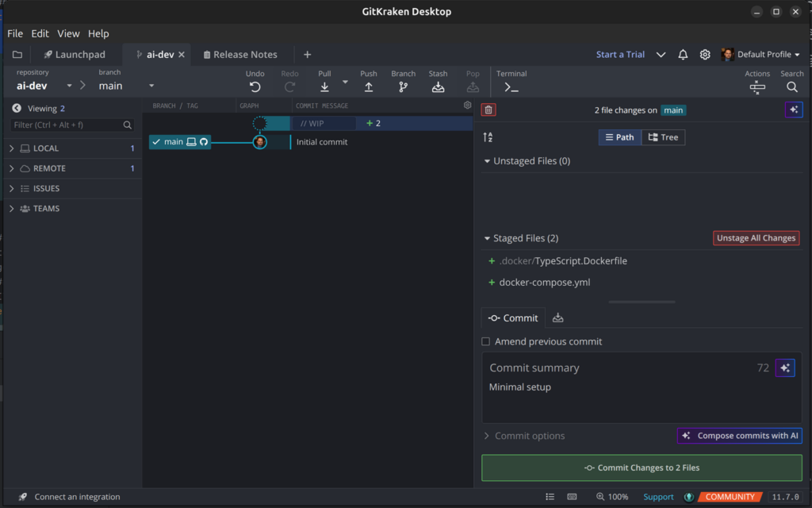Click the Push toolbar icon
The height and width of the screenshot is (508, 812).
[x=368, y=87]
